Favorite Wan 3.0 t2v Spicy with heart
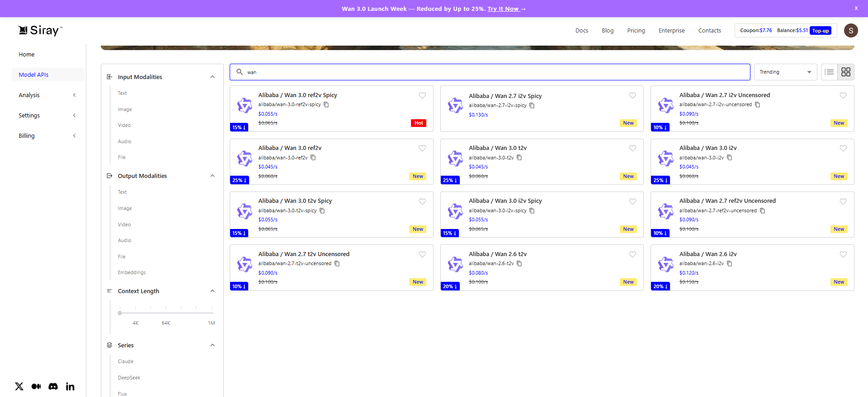 click(422, 201)
